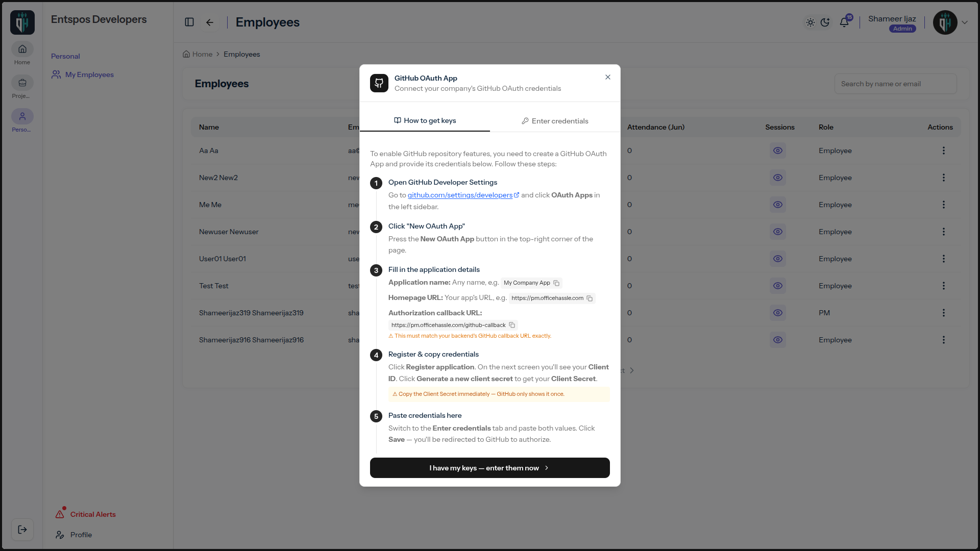Switch to dark theme moon icon
This screenshot has width=980, height=551.
pos(825,22)
